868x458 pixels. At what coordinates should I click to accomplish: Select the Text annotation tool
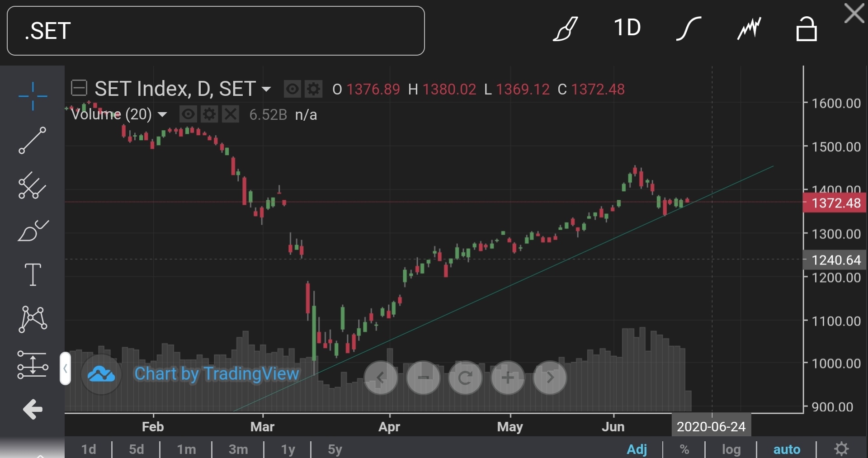[x=33, y=274]
